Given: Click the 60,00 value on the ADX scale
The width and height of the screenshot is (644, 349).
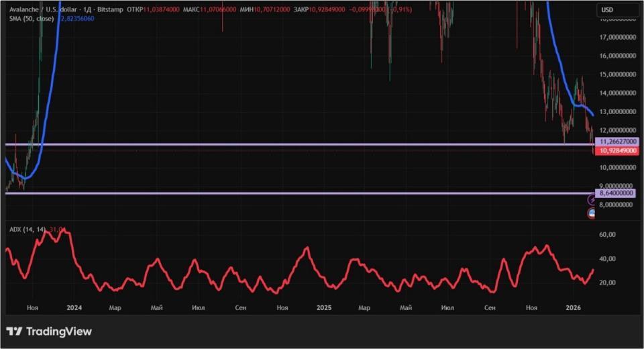Looking at the screenshot, I should (607, 235).
